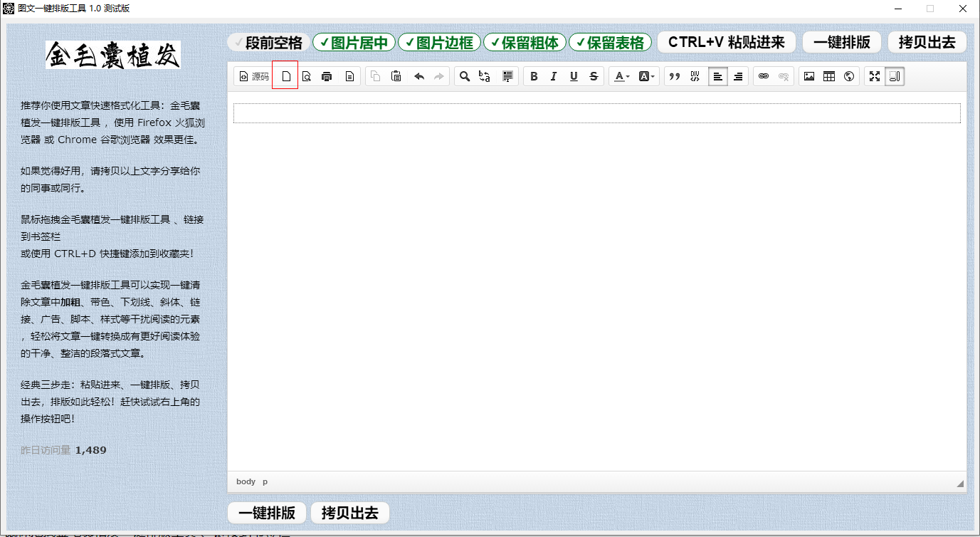
Task: Apply block quote formatting
Action: 675,76
